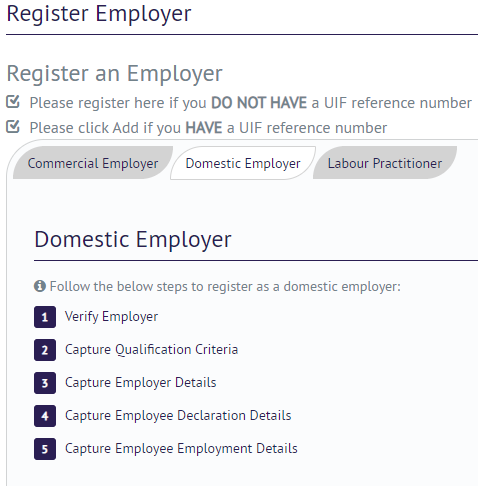Click Capture Qualification Criteria step text

(x=151, y=350)
